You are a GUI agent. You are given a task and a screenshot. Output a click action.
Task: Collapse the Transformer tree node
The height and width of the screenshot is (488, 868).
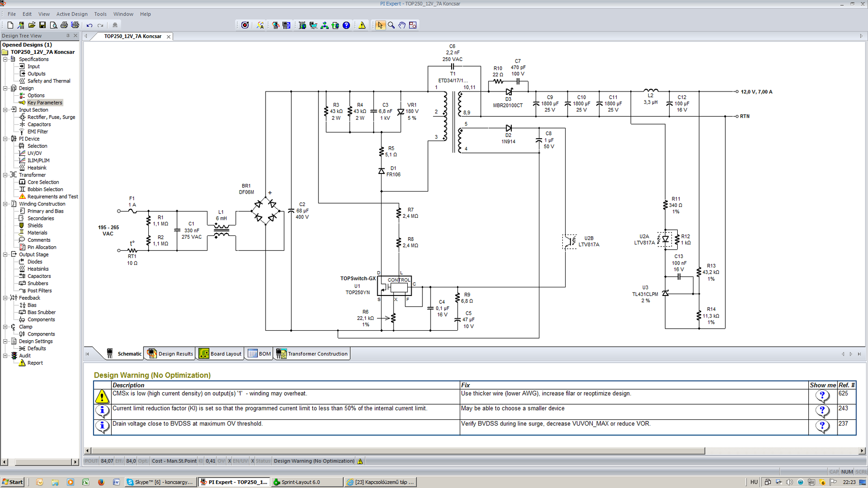click(x=5, y=175)
